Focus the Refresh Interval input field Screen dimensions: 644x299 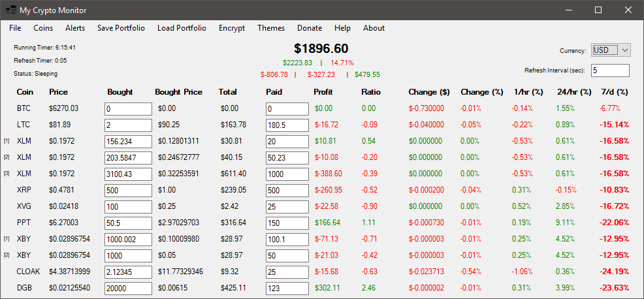pos(610,71)
